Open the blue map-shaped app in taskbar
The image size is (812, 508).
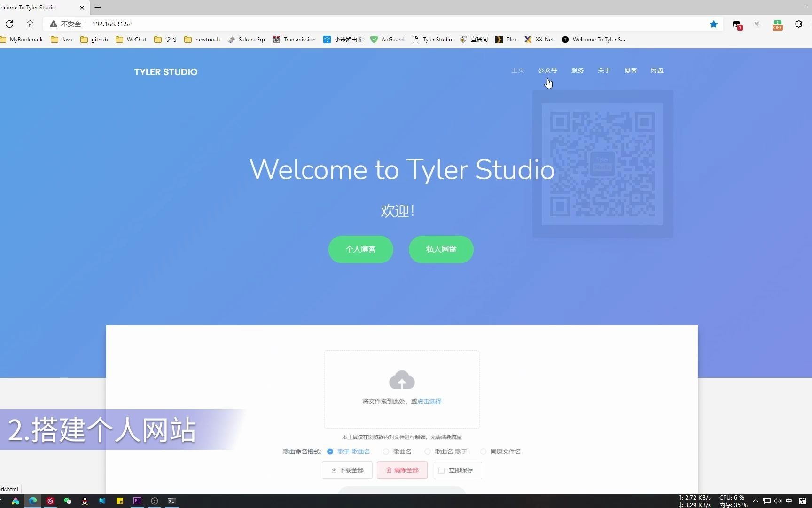pyautogui.click(x=102, y=501)
